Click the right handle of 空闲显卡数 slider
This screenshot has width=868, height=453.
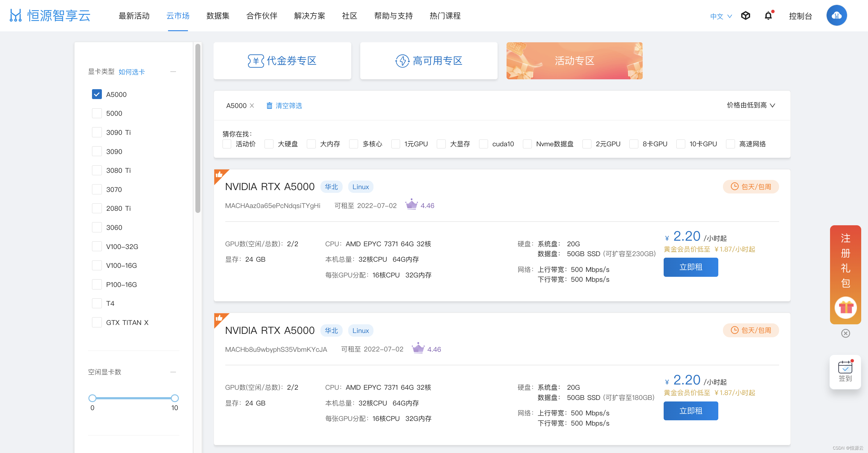174,398
